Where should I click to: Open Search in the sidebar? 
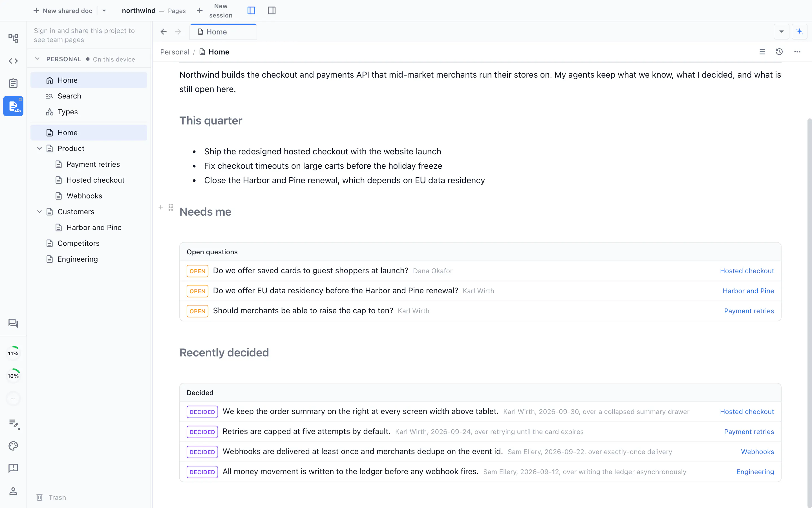pos(89,96)
